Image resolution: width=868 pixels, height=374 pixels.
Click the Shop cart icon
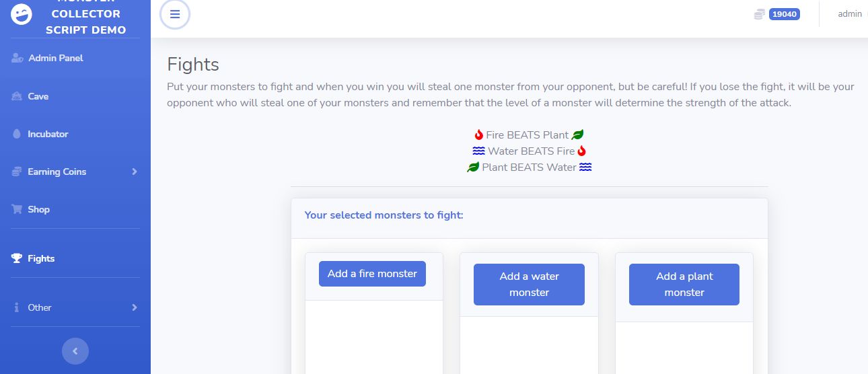coord(17,209)
